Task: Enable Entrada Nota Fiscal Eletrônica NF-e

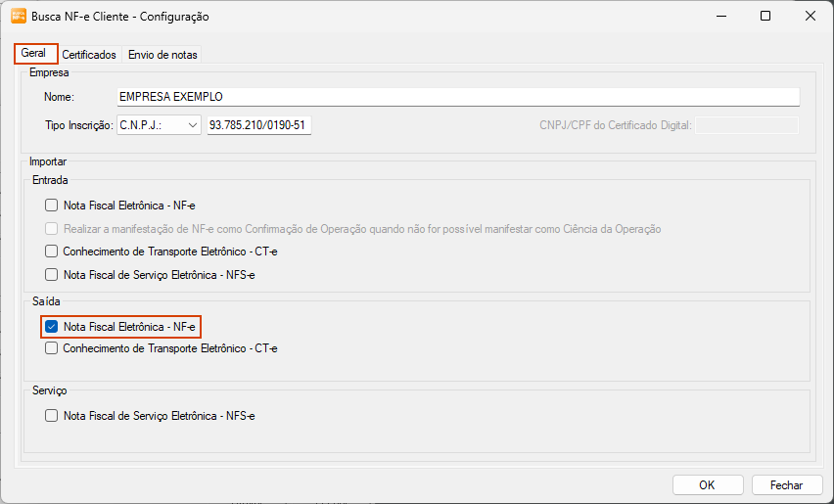Action: 52,206
